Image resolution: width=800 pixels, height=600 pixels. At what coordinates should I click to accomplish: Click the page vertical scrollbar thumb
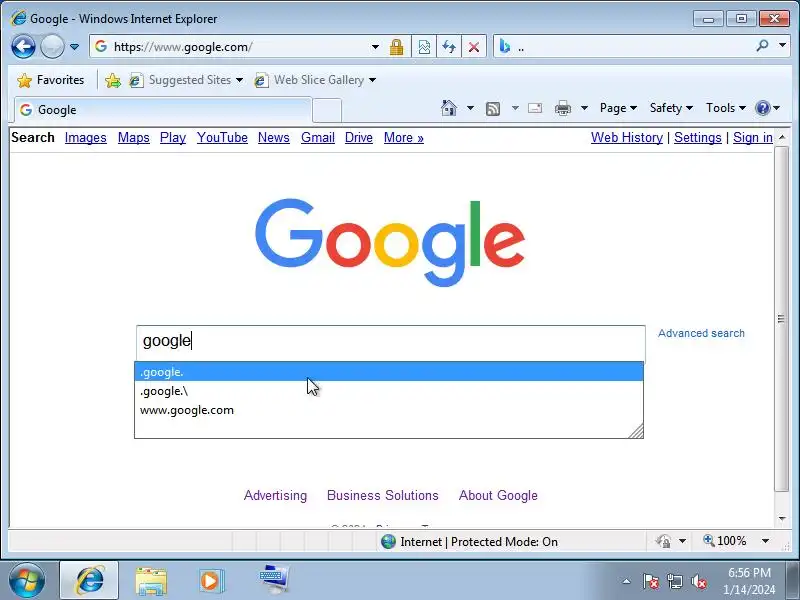pyautogui.click(x=782, y=319)
